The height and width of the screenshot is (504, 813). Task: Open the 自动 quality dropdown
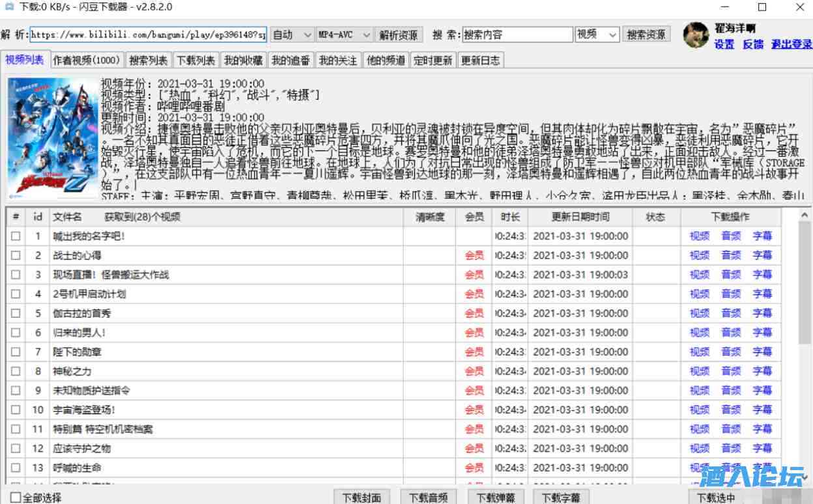click(x=292, y=35)
